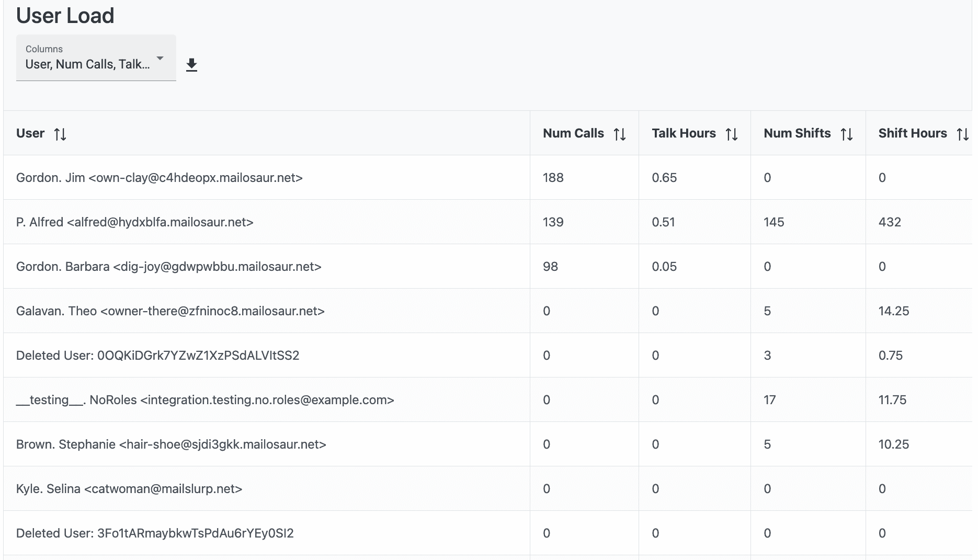This screenshot has height=560, width=978.
Task: Sort table by User column
Action: point(60,134)
